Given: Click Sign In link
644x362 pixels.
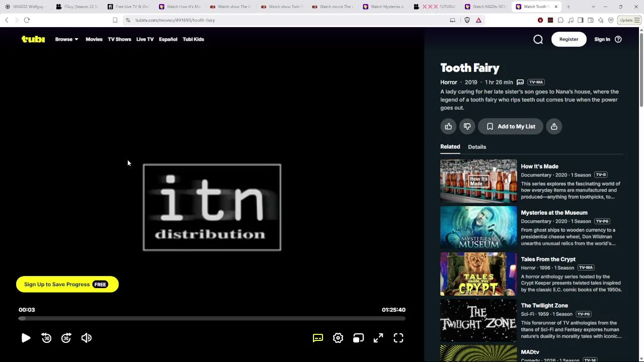Looking at the screenshot, I should (602, 39).
